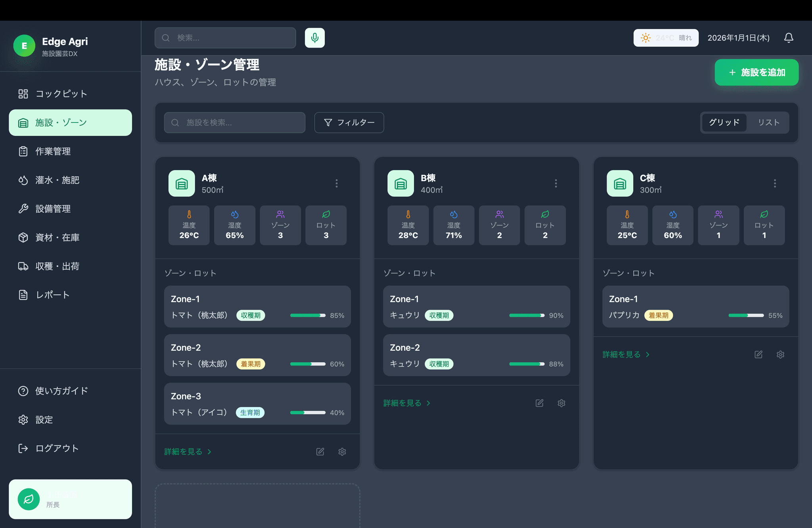The image size is (812, 528).
Task: Switch to グリッド view
Action: click(x=724, y=122)
